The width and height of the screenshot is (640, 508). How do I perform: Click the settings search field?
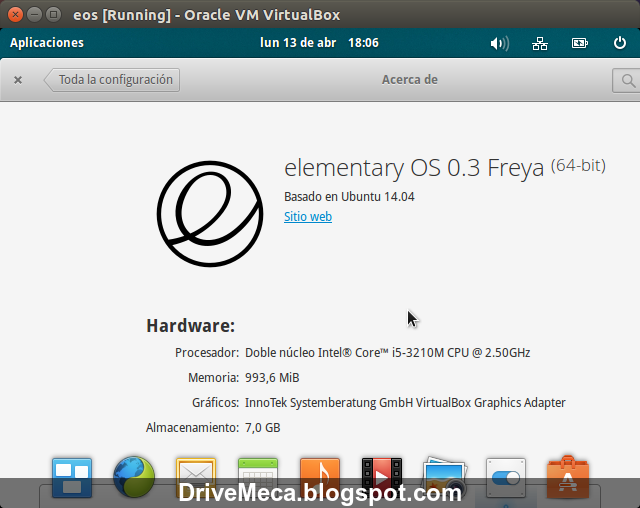626,80
